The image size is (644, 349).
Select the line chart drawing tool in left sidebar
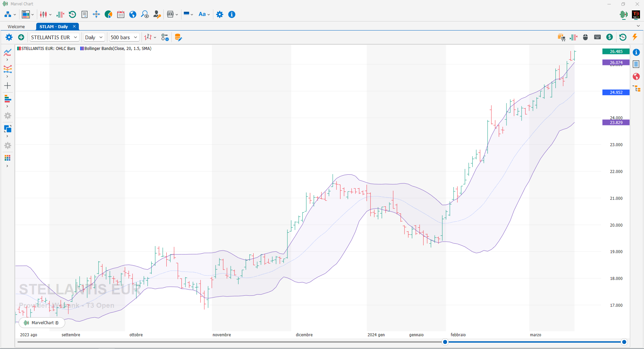[x=8, y=52]
